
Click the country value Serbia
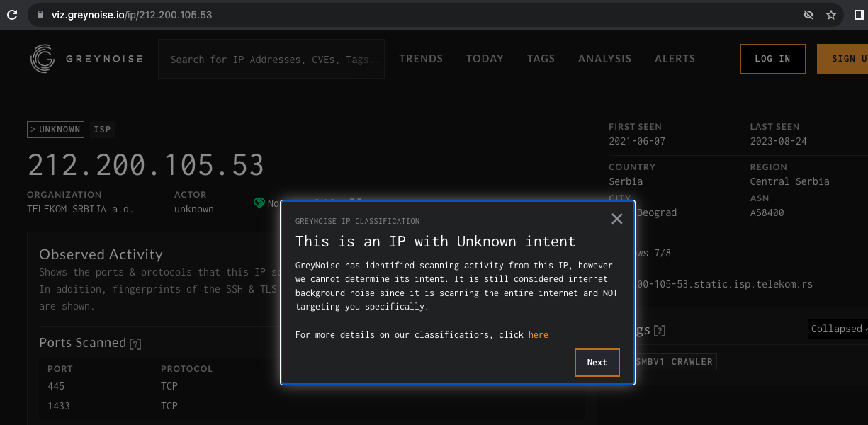click(626, 181)
